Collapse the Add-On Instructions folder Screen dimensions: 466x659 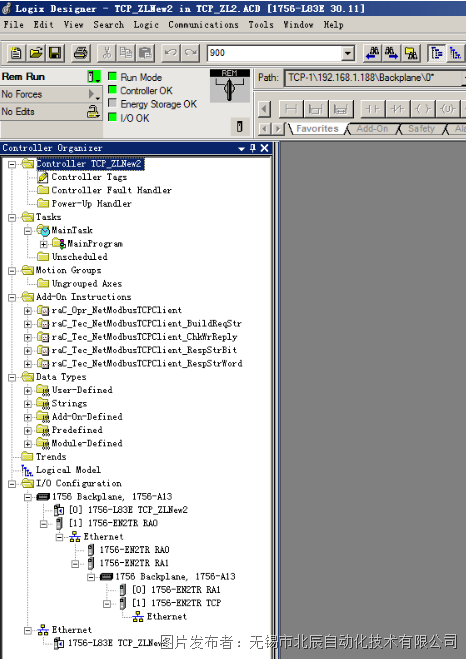pos(12,298)
